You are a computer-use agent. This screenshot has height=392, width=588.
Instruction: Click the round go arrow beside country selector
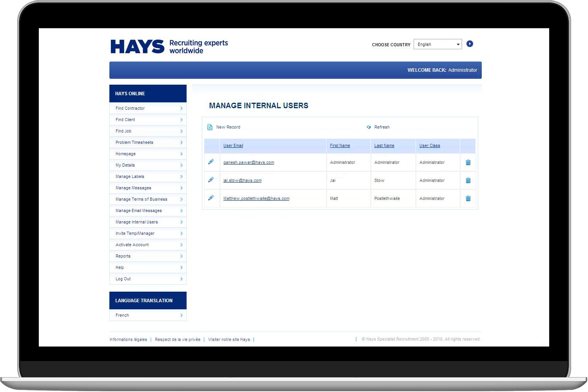click(x=470, y=44)
